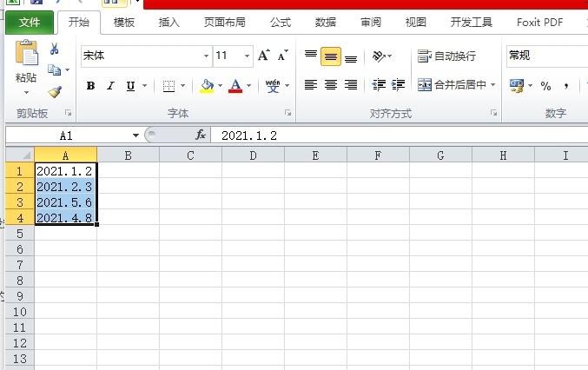588x370 pixels.
Task: Click the phonetic guide wén icon
Action: point(273,86)
